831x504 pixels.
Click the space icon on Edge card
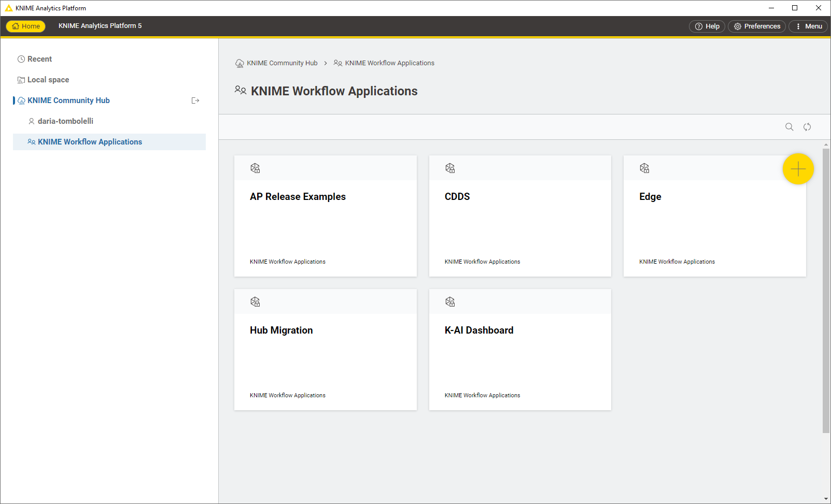644,168
